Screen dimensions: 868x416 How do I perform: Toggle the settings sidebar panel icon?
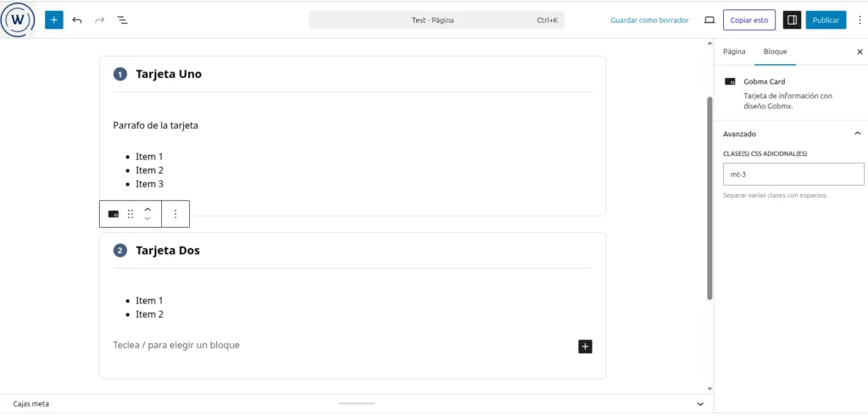pos(792,19)
